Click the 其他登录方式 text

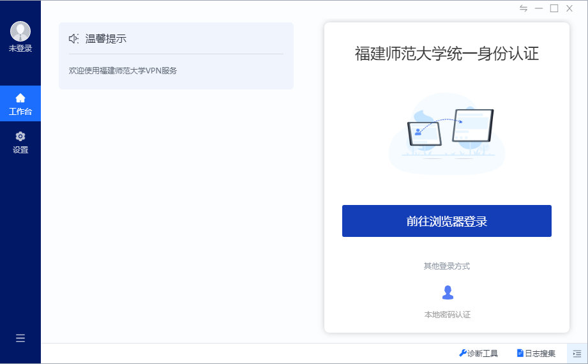(446, 266)
